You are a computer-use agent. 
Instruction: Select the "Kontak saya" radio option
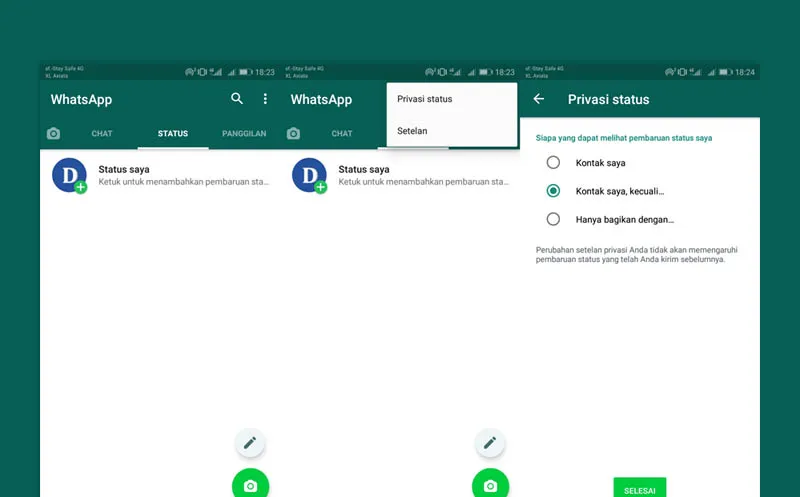[x=553, y=162]
